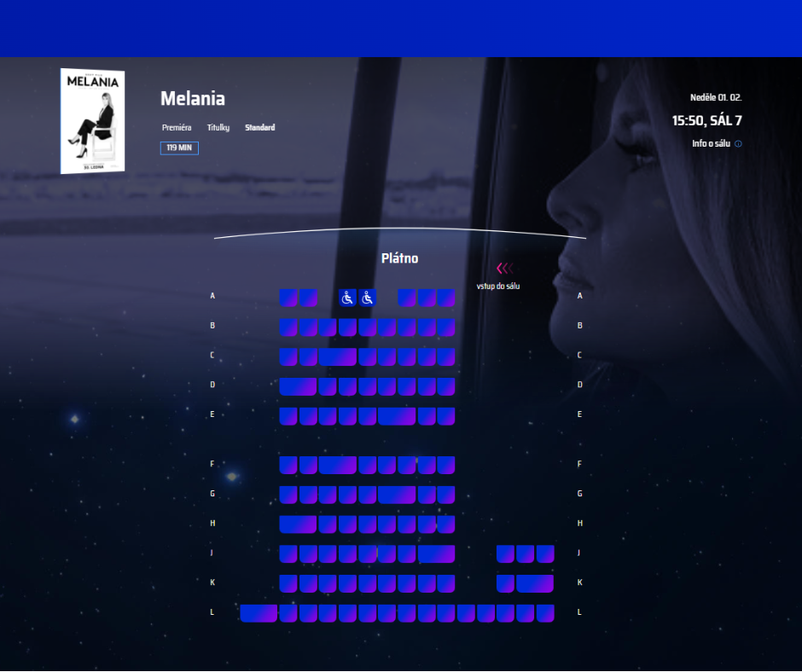The width and height of the screenshot is (802, 672).
Task: Choose the wide double seat in row F
Action: coord(338,465)
